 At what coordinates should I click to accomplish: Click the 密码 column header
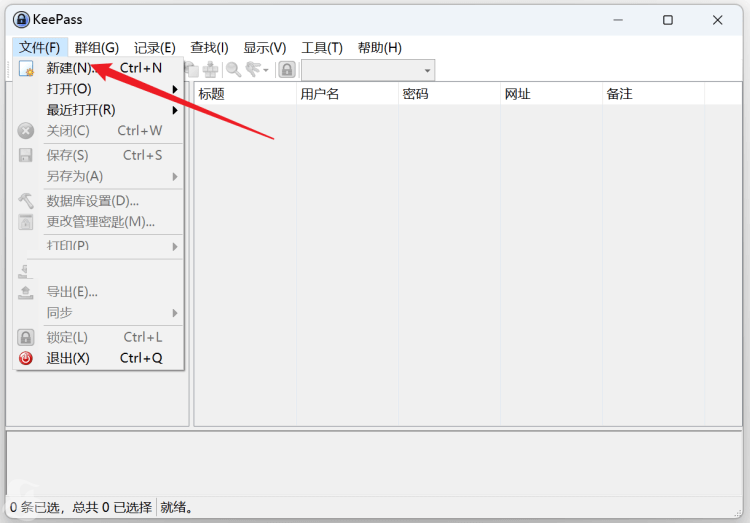(449, 94)
